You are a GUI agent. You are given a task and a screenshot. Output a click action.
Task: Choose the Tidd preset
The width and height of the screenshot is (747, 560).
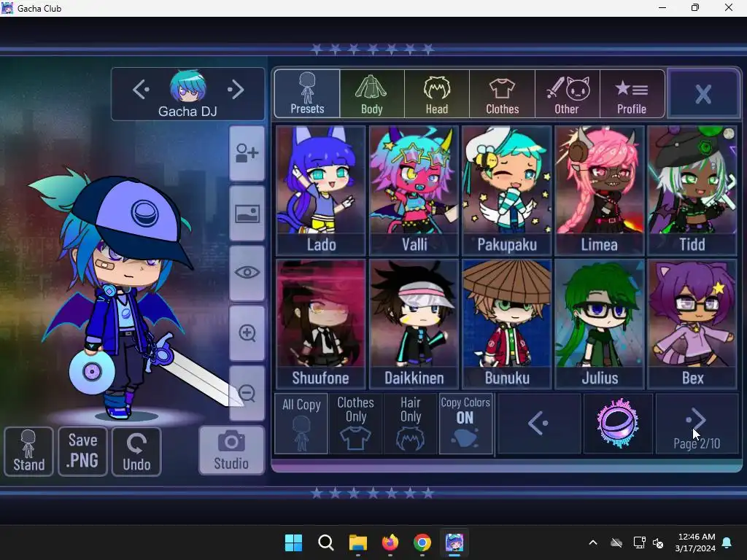pos(692,190)
